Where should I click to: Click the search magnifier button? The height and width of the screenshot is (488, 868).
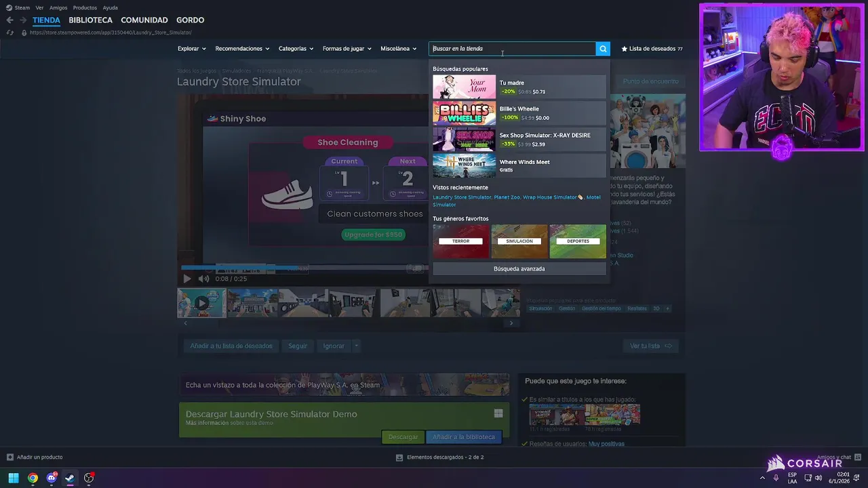[603, 49]
